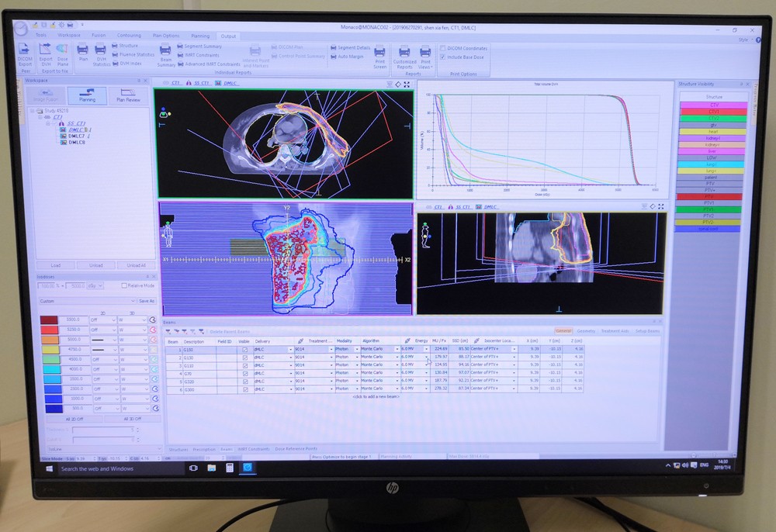This screenshot has height=532, width=776.
Task: Open the Contouring ribbon tab
Action: pyautogui.click(x=129, y=36)
